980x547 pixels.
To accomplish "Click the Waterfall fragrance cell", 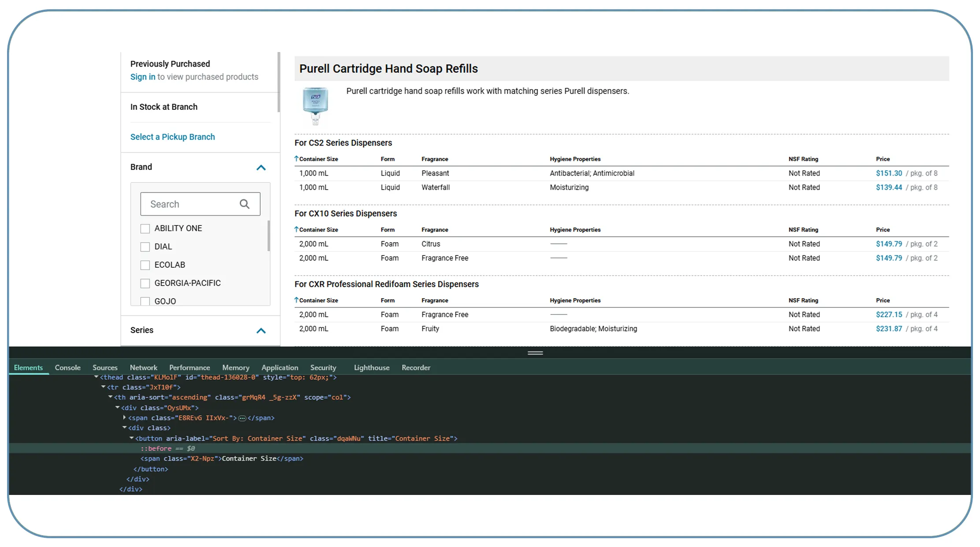I will tap(436, 187).
